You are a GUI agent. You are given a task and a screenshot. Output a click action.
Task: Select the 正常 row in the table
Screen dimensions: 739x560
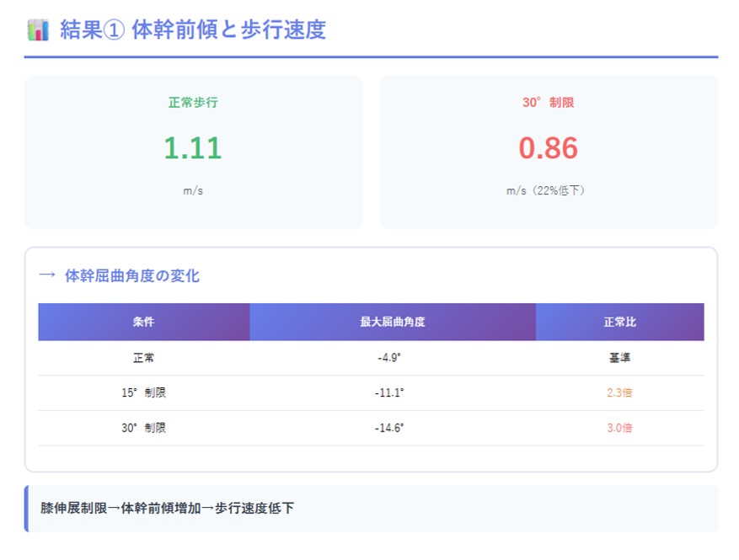click(x=144, y=357)
